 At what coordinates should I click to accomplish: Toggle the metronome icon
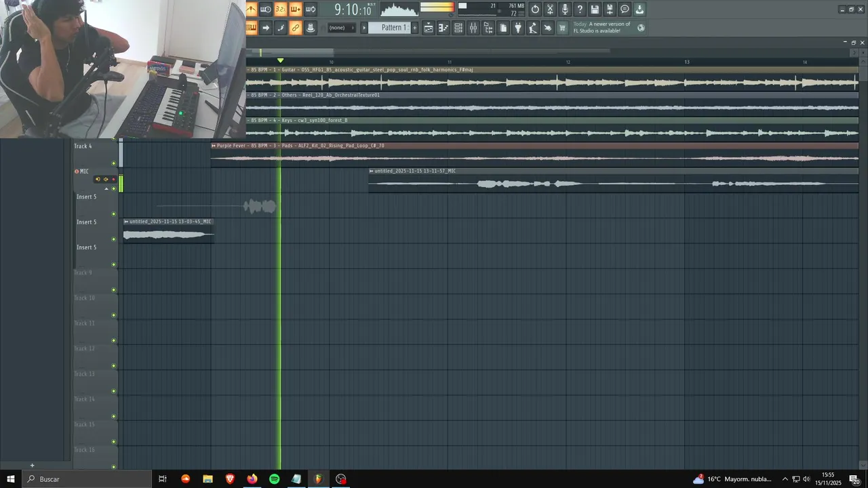251,9
